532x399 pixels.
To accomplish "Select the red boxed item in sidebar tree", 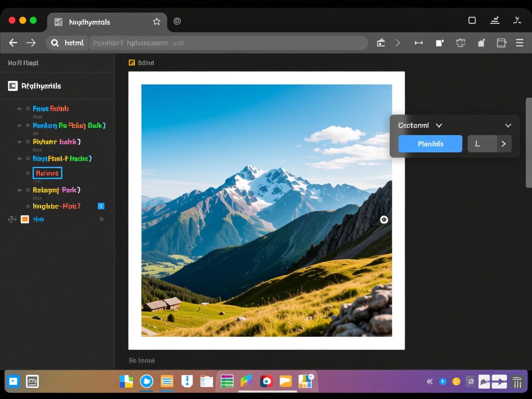I will tap(47, 173).
